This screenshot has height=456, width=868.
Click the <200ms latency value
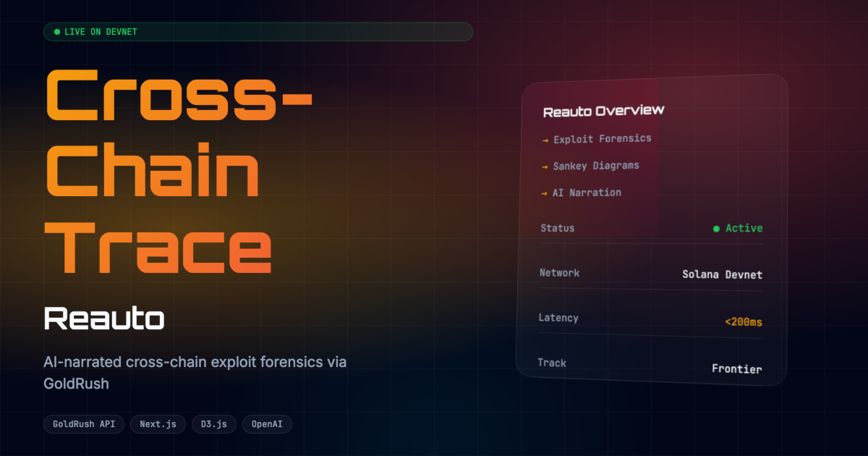coord(744,321)
